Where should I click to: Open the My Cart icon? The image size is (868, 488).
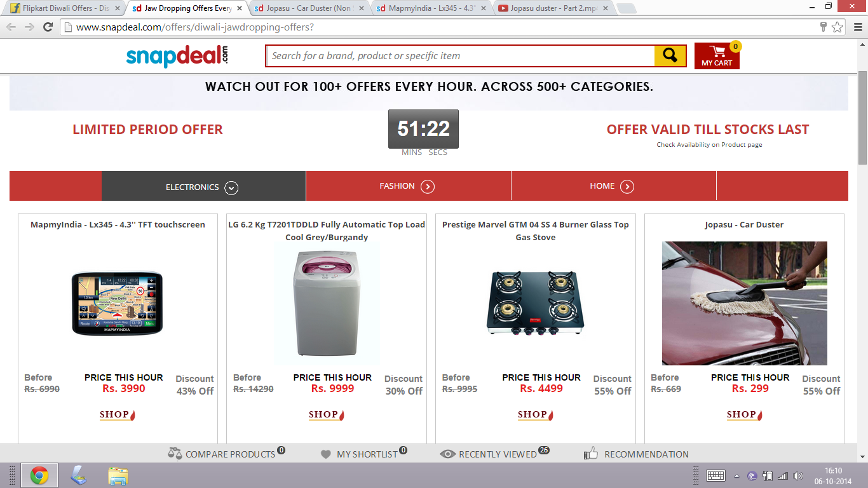click(x=717, y=56)
